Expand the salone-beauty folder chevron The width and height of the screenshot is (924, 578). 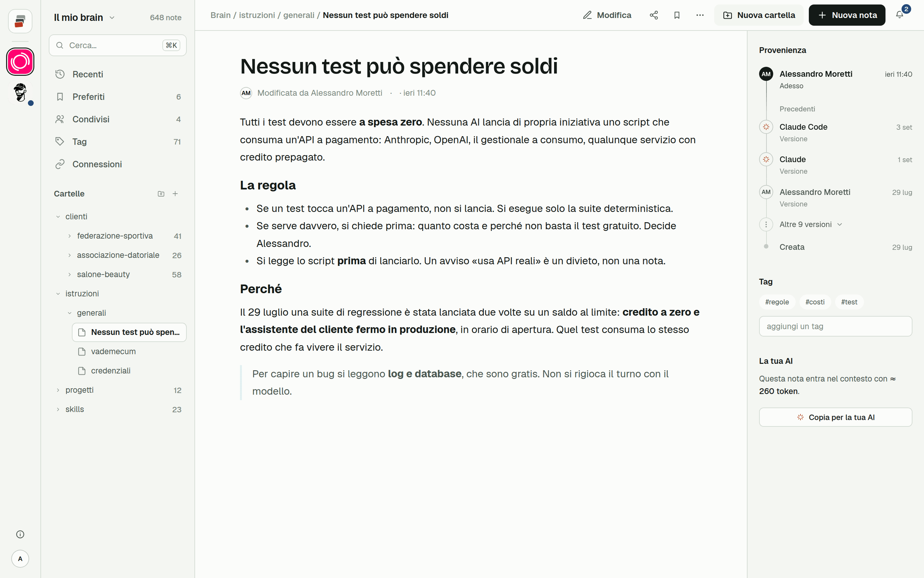click(x=70, y=275)
